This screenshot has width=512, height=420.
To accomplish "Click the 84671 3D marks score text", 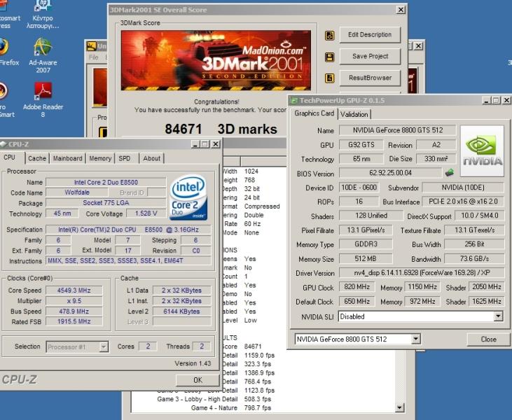I will [x=221, y=129].
